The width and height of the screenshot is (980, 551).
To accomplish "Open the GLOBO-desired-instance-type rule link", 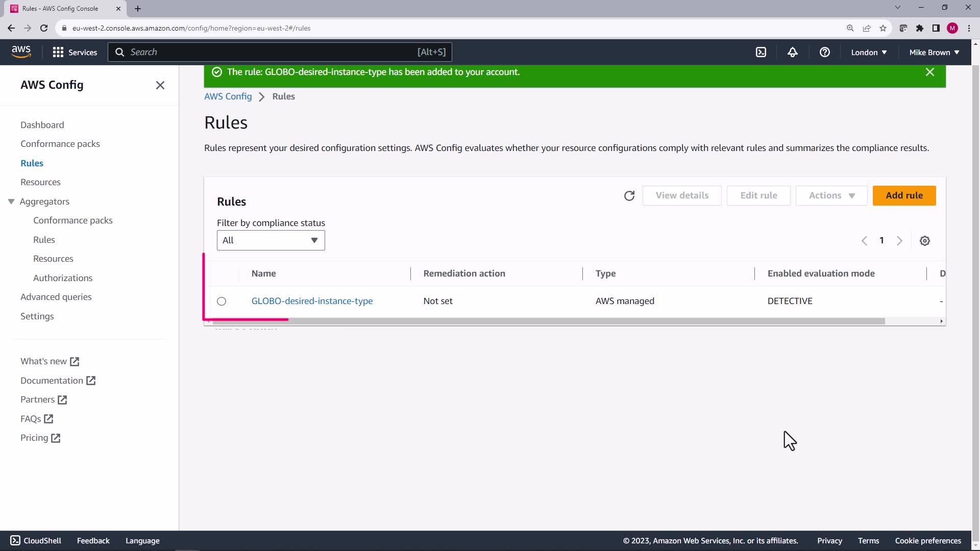I will click(312, 301).
